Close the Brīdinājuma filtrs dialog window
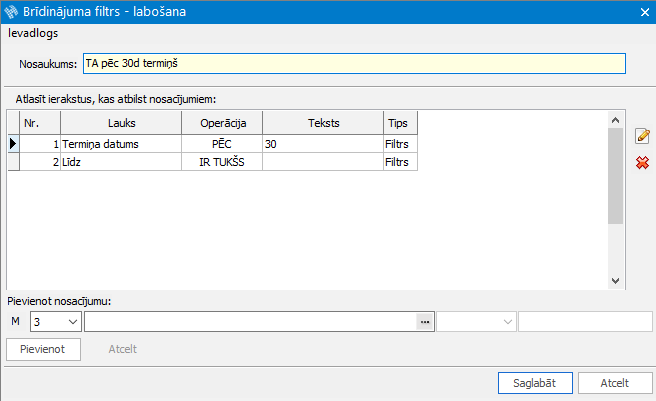Viewport: 656px width, 401px height. [x=643, y=12]
